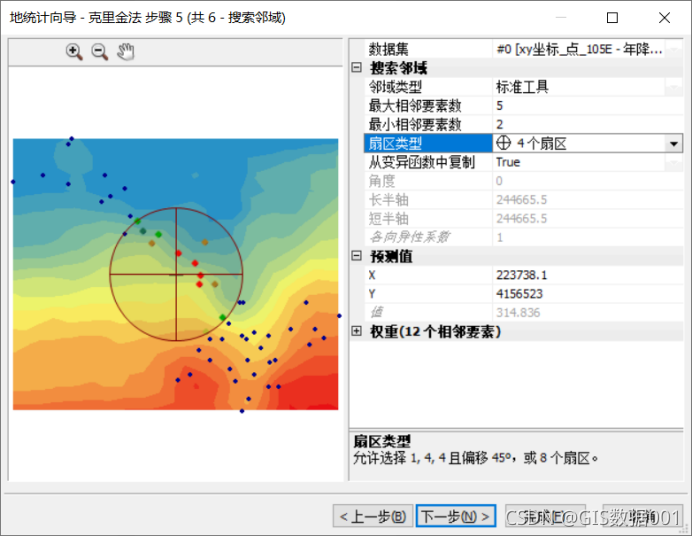Close the 地统计向导 dialog window
The height and width of the screenshot is (536, 693).
point(664,18)
